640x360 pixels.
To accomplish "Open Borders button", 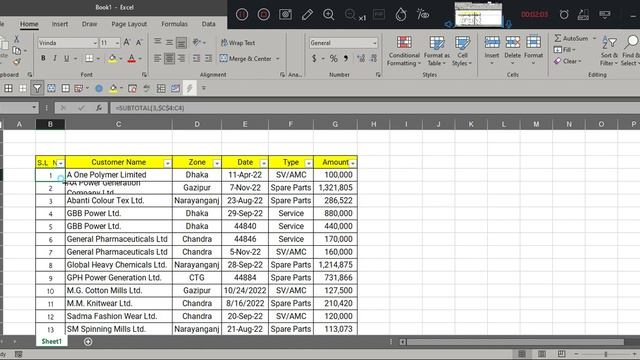I will (89, 58).
